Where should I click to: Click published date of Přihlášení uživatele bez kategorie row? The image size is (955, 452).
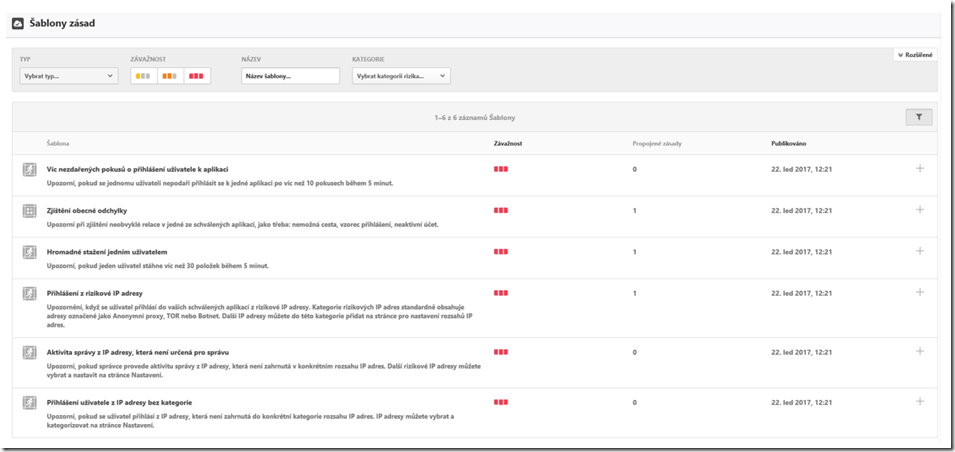[802, 402]
